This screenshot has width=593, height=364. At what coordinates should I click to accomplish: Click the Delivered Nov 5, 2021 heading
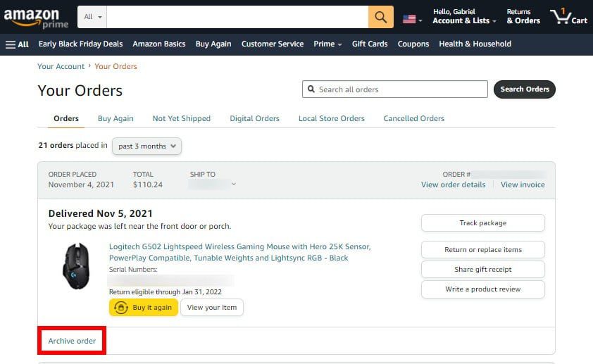pyautogui.click(x=100, y=213)
